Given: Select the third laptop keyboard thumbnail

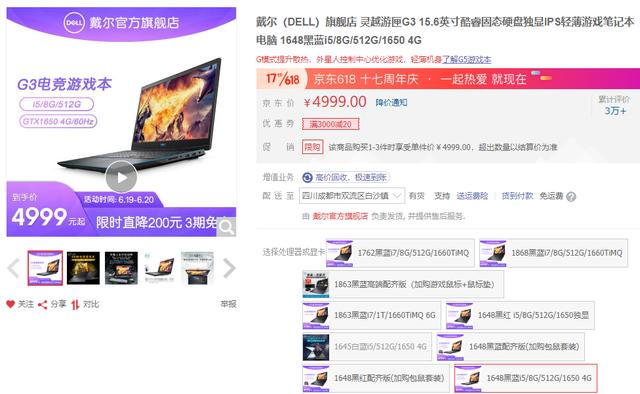Looking at the screenshot, I should 121,268.
